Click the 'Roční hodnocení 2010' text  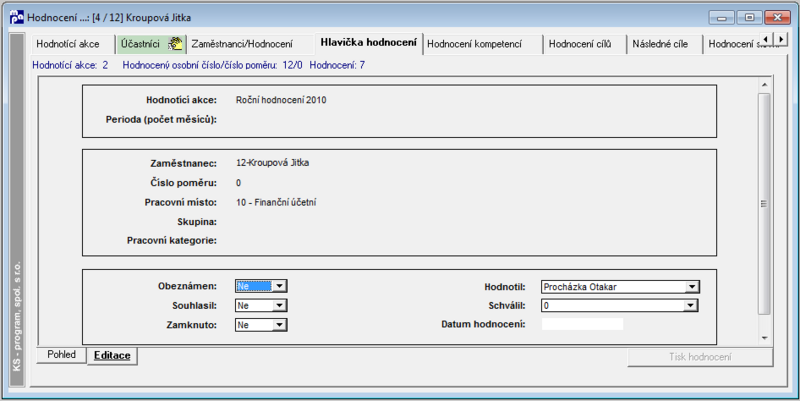point(281,100)
